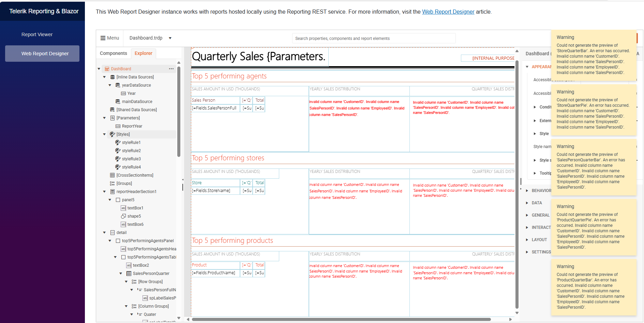The height and width of the screenshot is (323, 644).
Task: Collapse the DashBoard root tree node
Action: pyautogui.click(x=99, y=69)
